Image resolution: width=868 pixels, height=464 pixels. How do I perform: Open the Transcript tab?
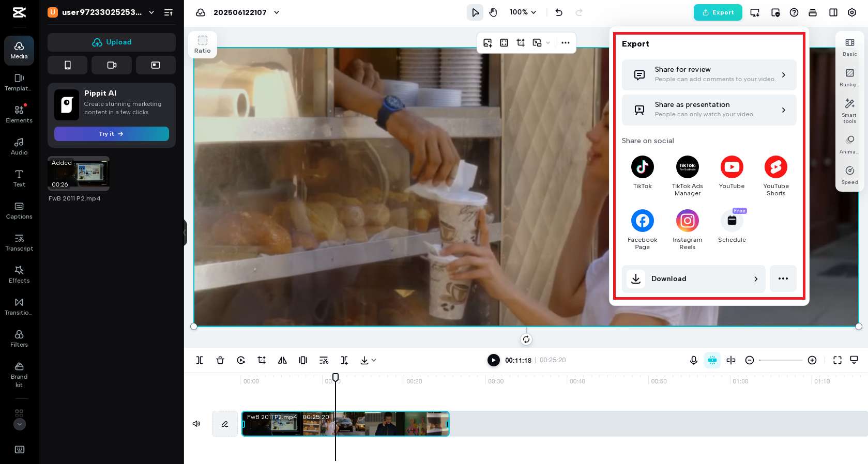point(19,243)
